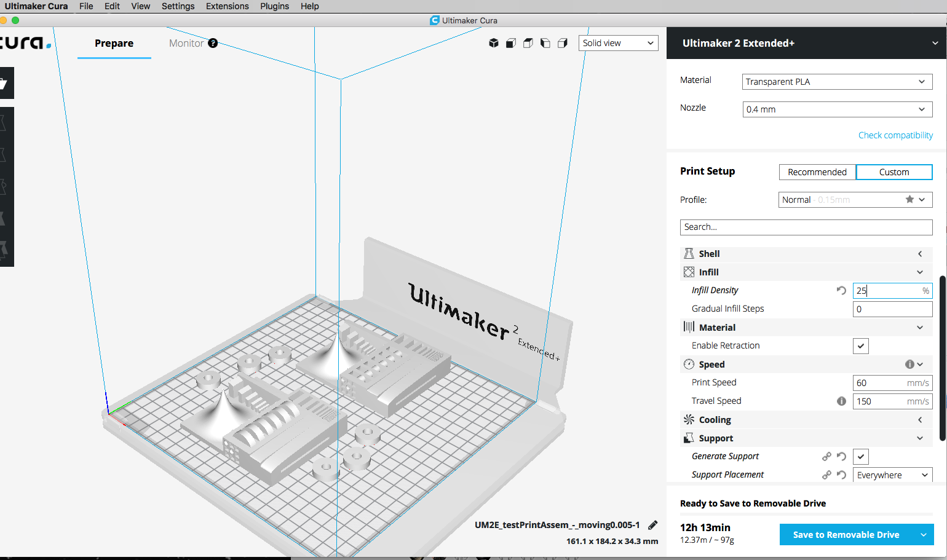Switch Print Setup to Recommended mode
The image size is (947, 560).
click(x=817, y=172)
